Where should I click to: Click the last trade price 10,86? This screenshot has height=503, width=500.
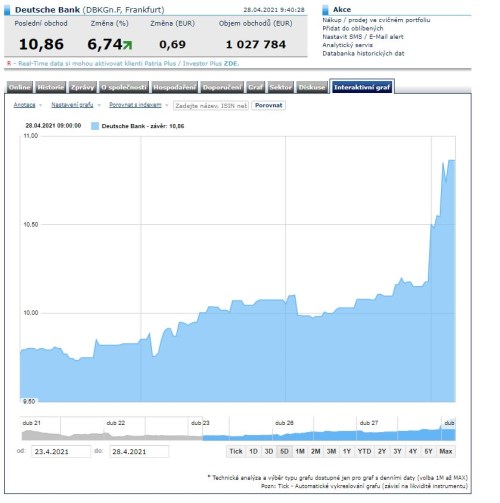[x=41, y=45]
